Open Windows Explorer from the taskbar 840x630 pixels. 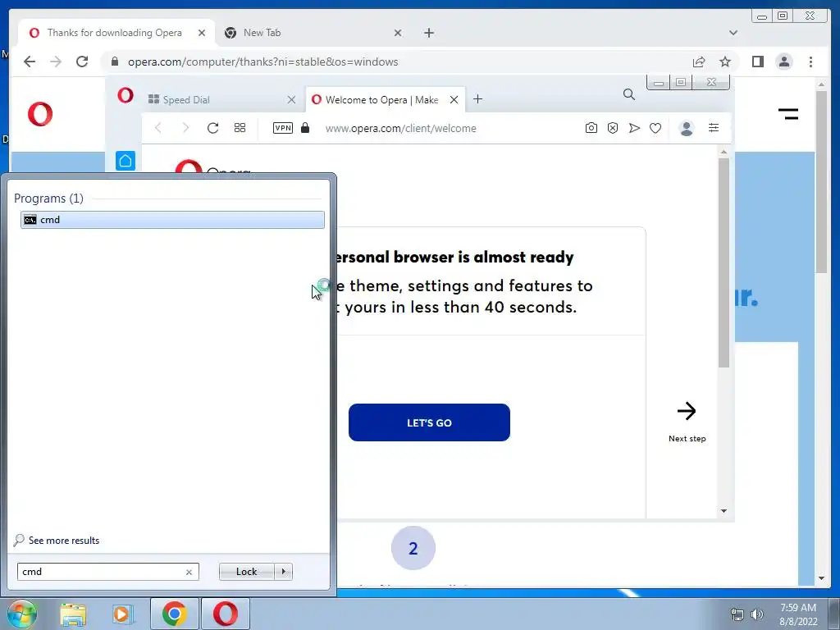coord(73,614)
